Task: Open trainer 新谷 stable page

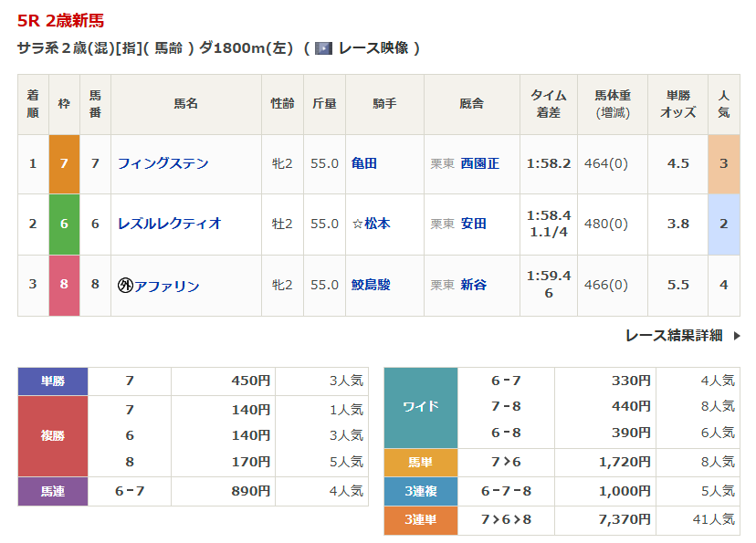Action: (x=473, y=285)
